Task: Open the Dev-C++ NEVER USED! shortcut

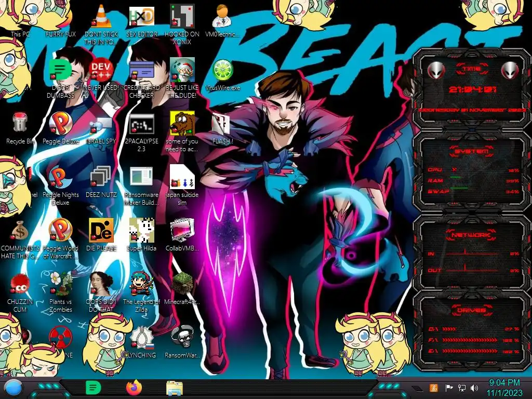Action: tap(101, 69)
